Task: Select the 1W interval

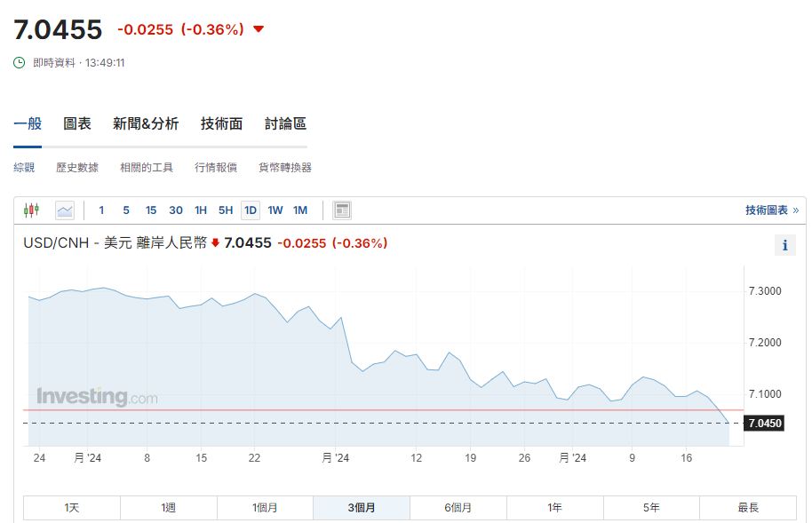Action: [275, 210]
